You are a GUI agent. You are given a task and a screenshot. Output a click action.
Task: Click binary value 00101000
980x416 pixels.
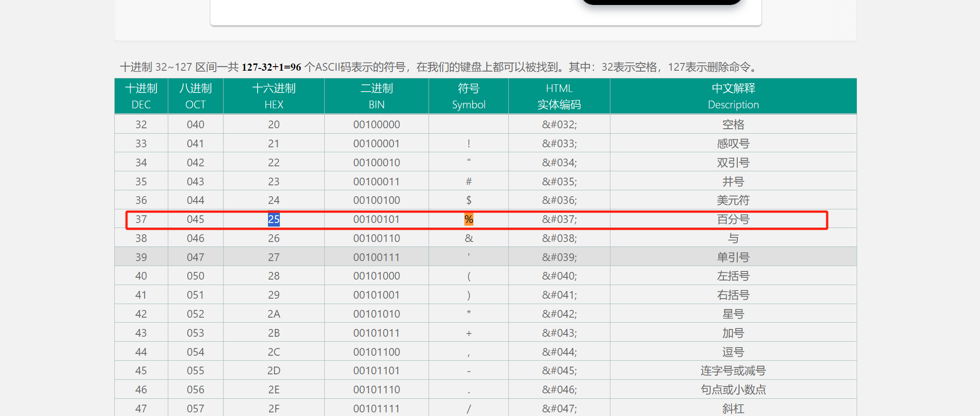(x=376, y=276)
